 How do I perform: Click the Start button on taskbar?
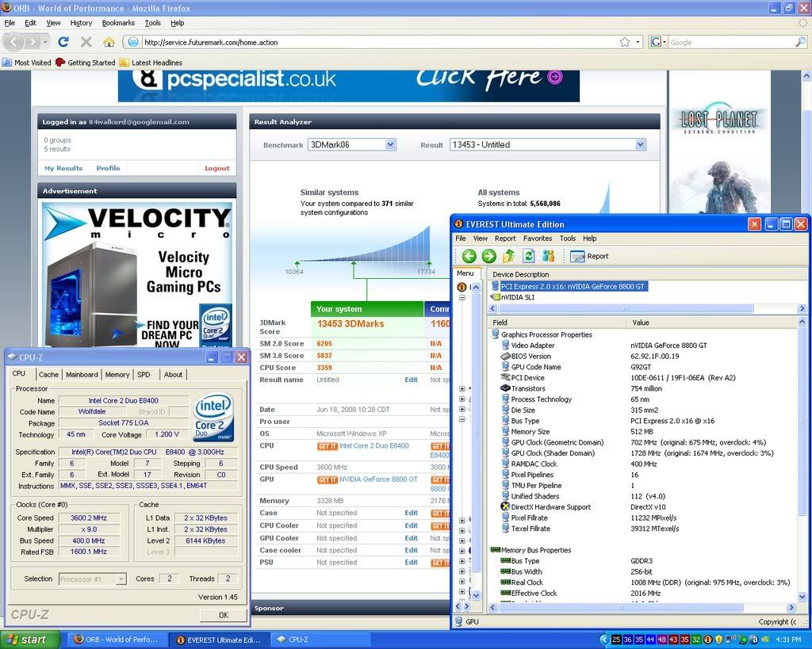(30, 639)
